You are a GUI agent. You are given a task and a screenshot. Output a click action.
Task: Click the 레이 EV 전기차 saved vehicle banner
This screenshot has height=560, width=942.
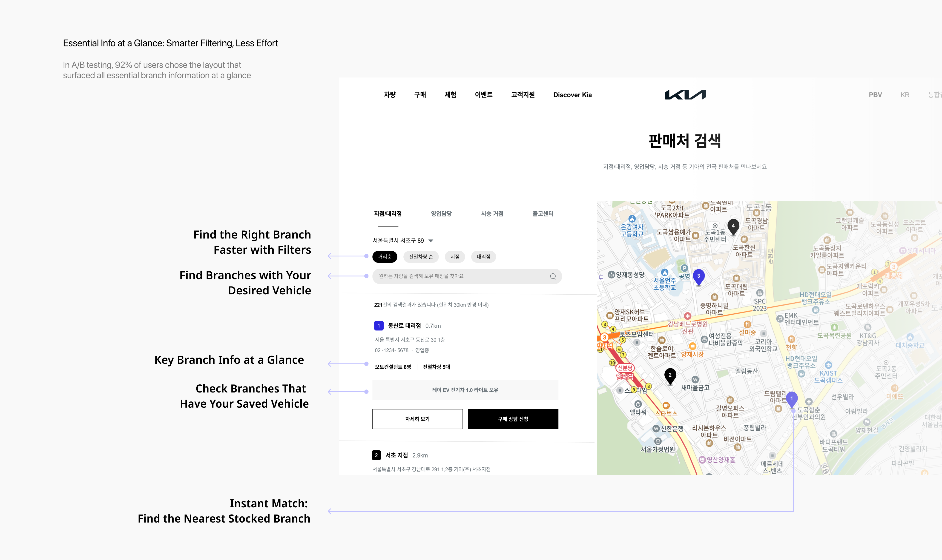click(465, 390)
